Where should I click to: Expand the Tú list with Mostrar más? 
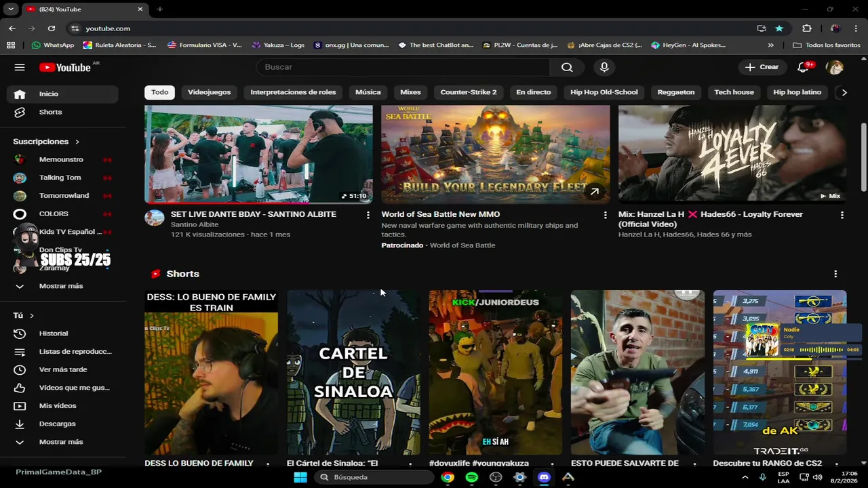pos(62,442)
